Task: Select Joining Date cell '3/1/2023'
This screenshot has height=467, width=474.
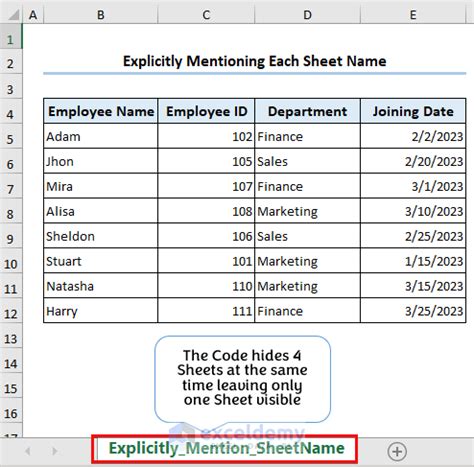Action: [413, 186]
